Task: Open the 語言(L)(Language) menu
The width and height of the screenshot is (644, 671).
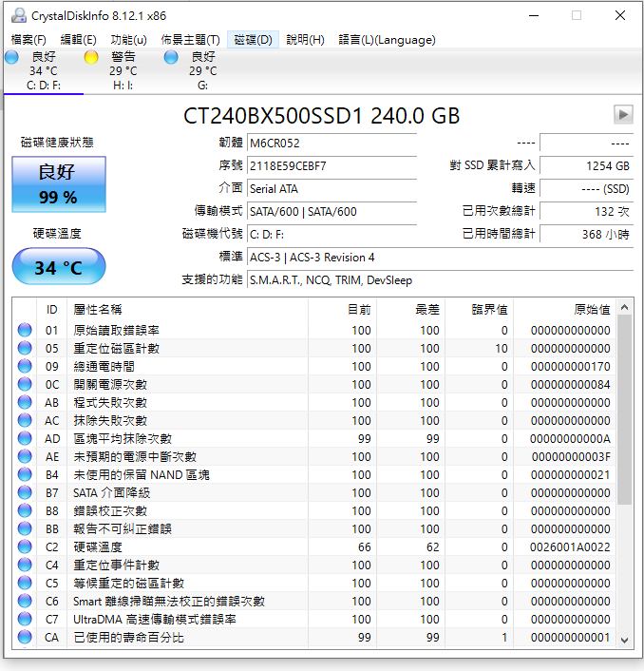Action: 387,40
